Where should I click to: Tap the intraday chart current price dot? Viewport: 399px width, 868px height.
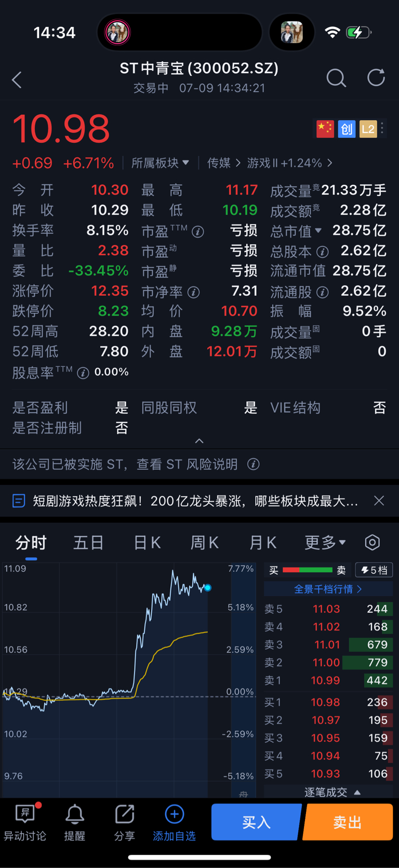[208, 588]
